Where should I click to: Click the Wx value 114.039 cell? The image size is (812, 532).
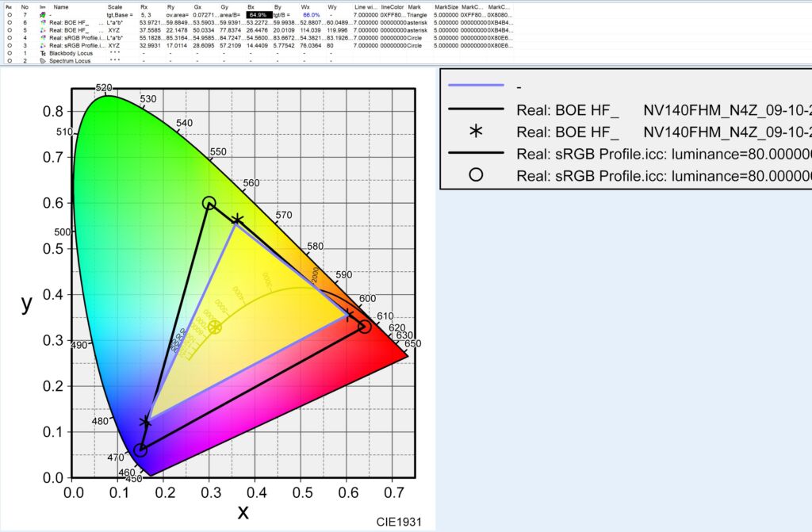point(310,31)
